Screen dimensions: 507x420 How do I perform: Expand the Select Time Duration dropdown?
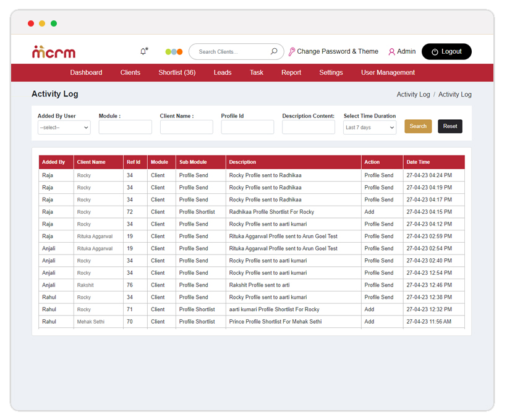370,127
